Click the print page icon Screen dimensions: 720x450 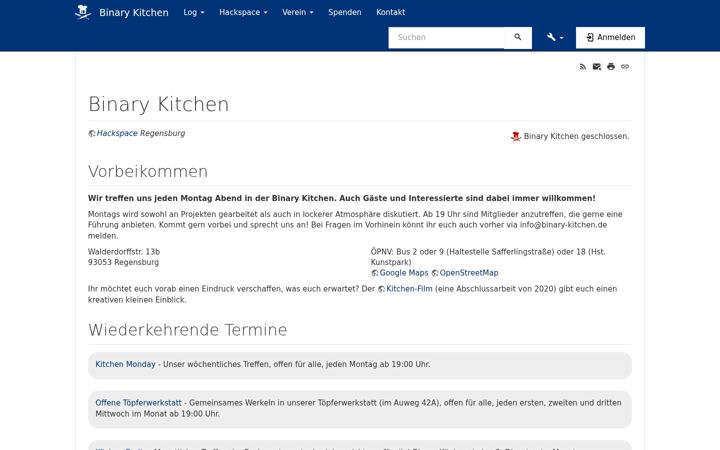pyautogui.click(x=611, y=67)
